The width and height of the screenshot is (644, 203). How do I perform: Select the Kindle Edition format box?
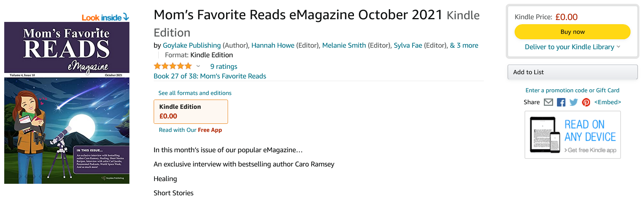point(191,111)
